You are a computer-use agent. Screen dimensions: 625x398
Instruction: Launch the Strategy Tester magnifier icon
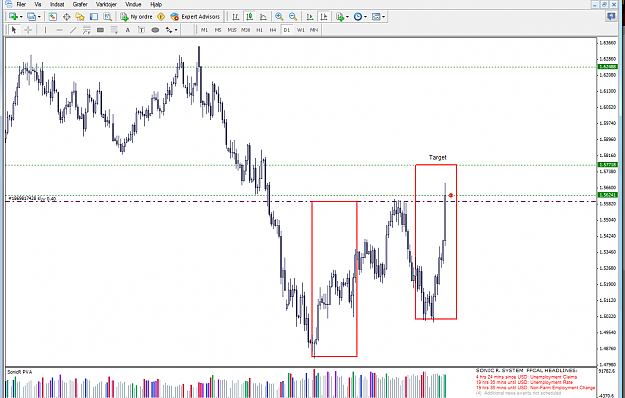pyautogui.click(x=108, y=17)
